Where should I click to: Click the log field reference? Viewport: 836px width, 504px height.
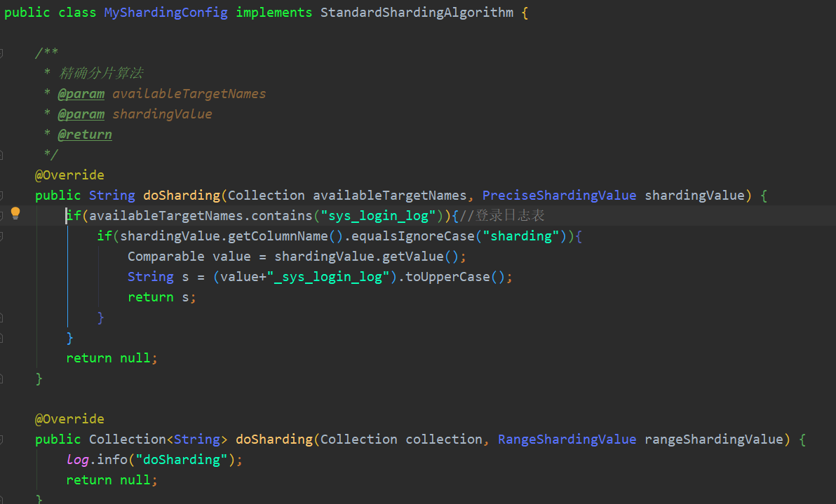tap(77, 460)
